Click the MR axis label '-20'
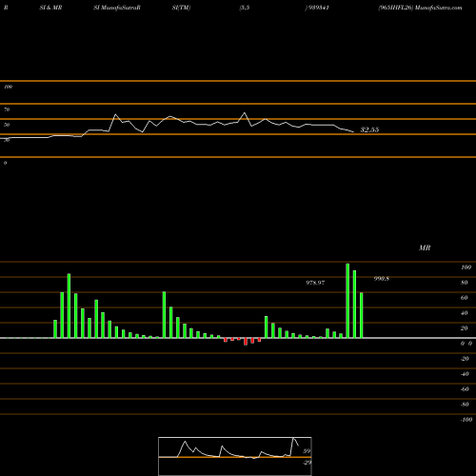The width and height of the screenshot is (476, 476). click(x=465, y=359)
